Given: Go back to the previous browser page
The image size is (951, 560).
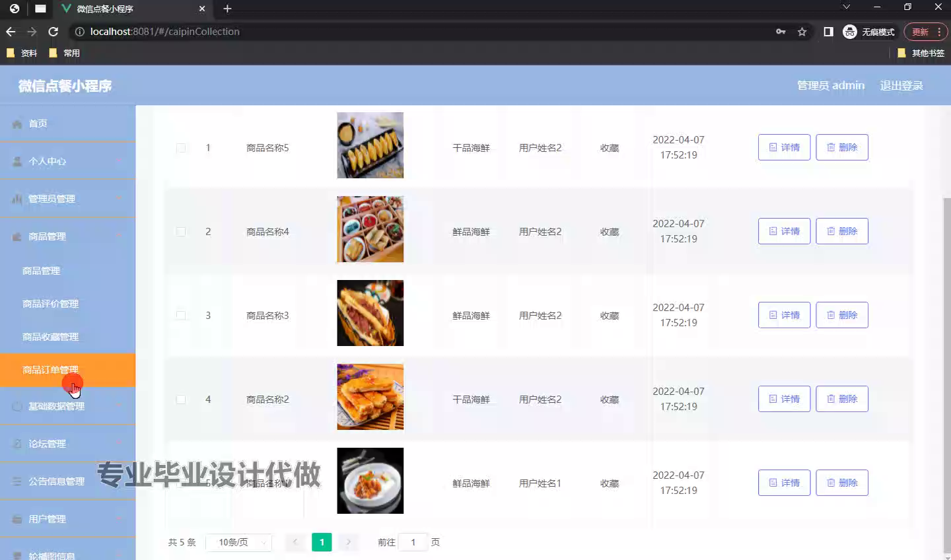Looking at the screenshot, I should pos(11,32).
